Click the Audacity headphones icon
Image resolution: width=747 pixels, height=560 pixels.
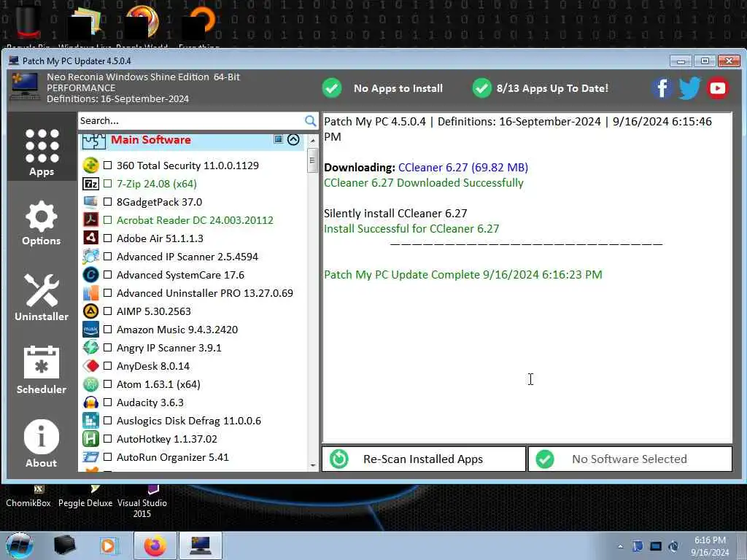tap(90, 402)
